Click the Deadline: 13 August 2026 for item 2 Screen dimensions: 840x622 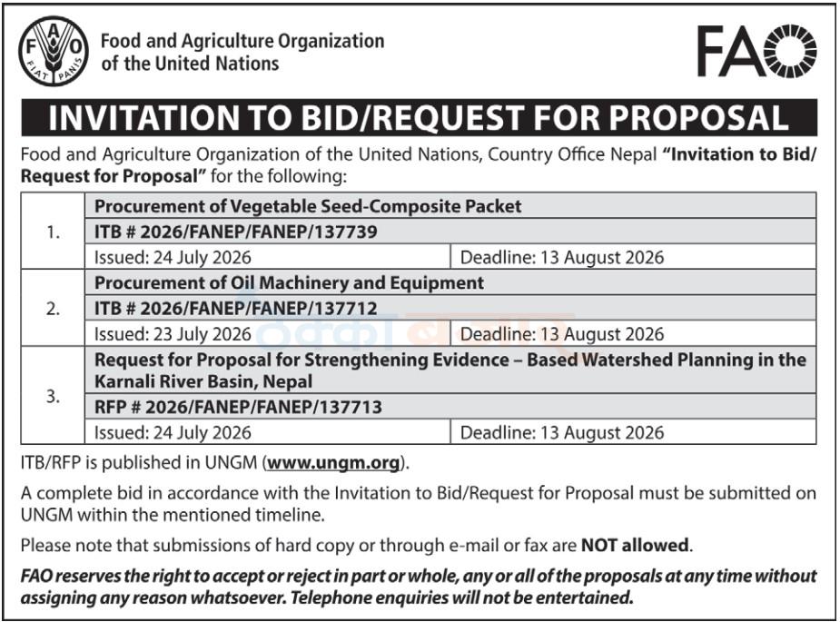click(x=634, y=334)
